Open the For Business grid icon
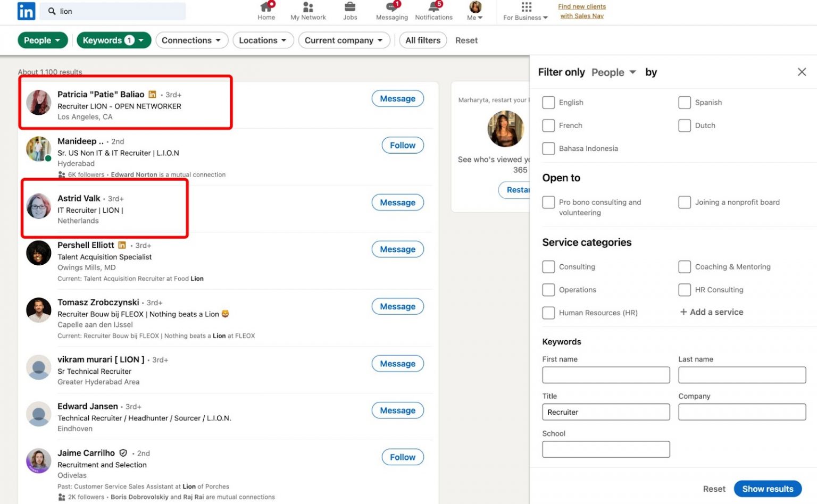This screenshot has height=504, width=817. coord(526,7)
